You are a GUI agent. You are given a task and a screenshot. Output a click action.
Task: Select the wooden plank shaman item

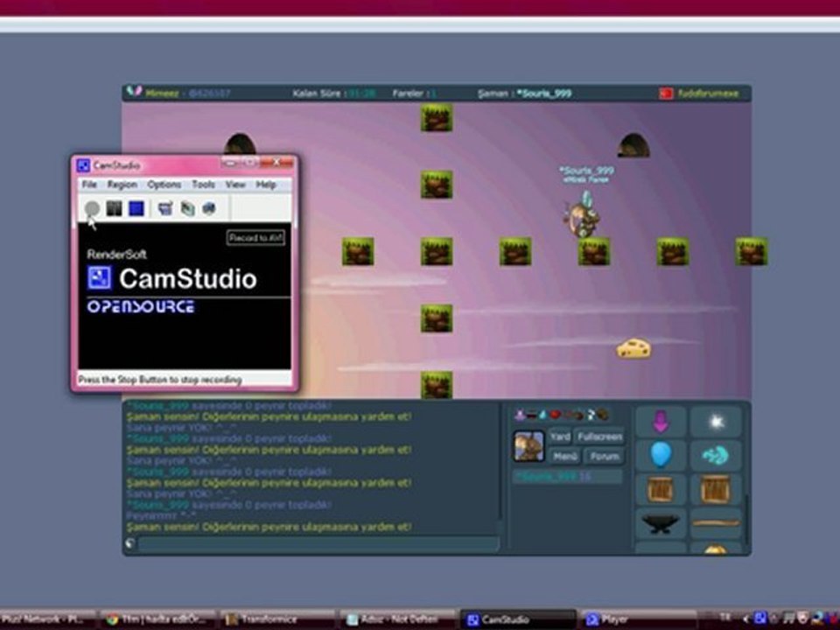[716, 523]
